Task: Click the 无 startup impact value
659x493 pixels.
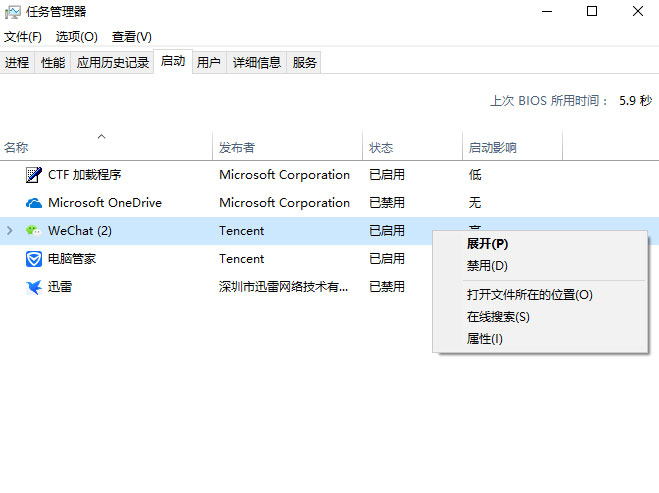Action: point(475,203)
